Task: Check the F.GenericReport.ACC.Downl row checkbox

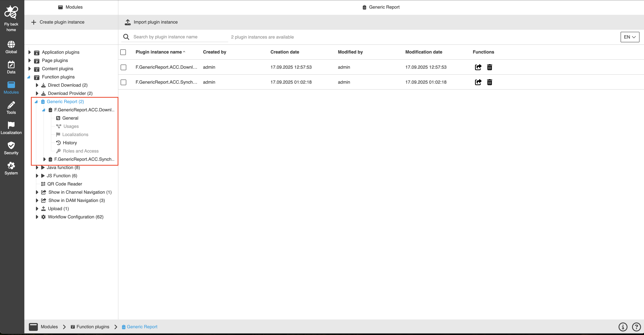Action: point(123,67)
